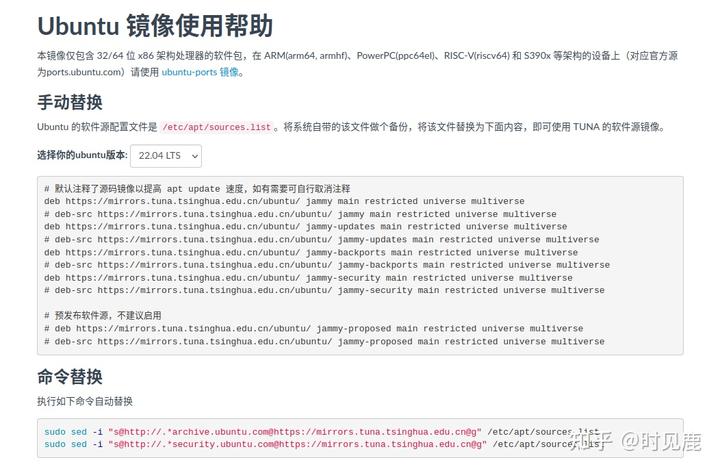Viewport: 720px width, 471px height.
Task: Click the line deb ubuntu/ jammy main restricted
Action: (x=284, y=202)
